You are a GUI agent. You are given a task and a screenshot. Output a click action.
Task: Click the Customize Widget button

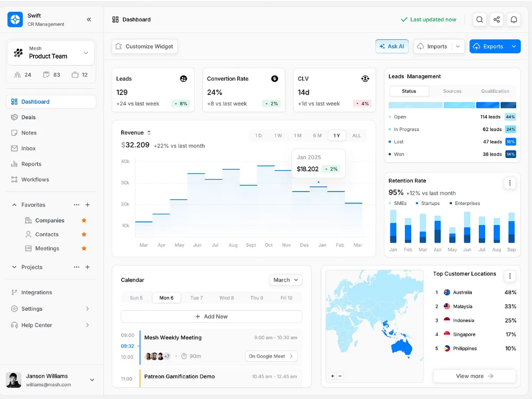pyautogui.click(x=145, y=46)
